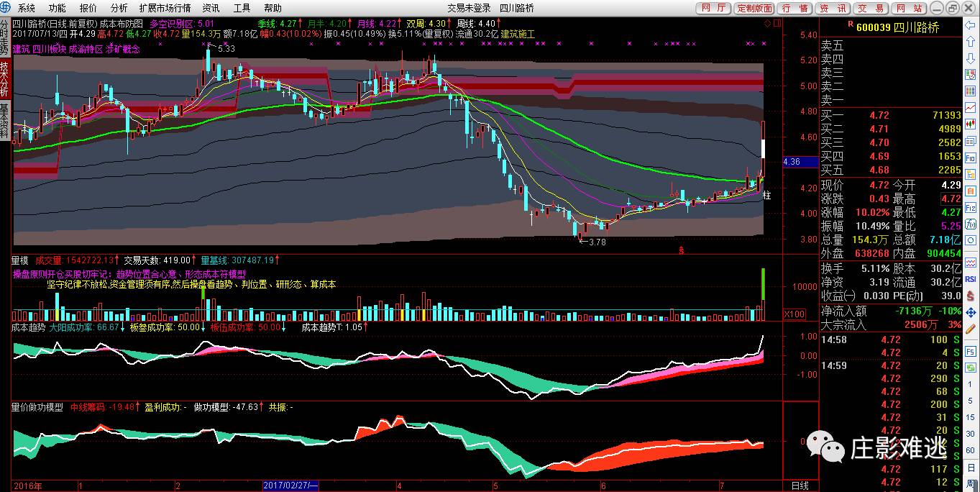Click the red $ marker below the chart
Screen dimensions: 980x492
coord(681,250)
